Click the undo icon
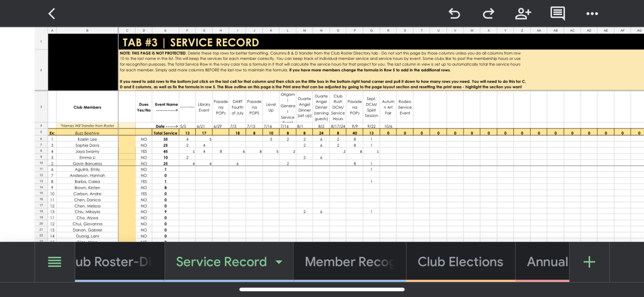This screenshot has height=297, width=644. click(x=454, y=14)
